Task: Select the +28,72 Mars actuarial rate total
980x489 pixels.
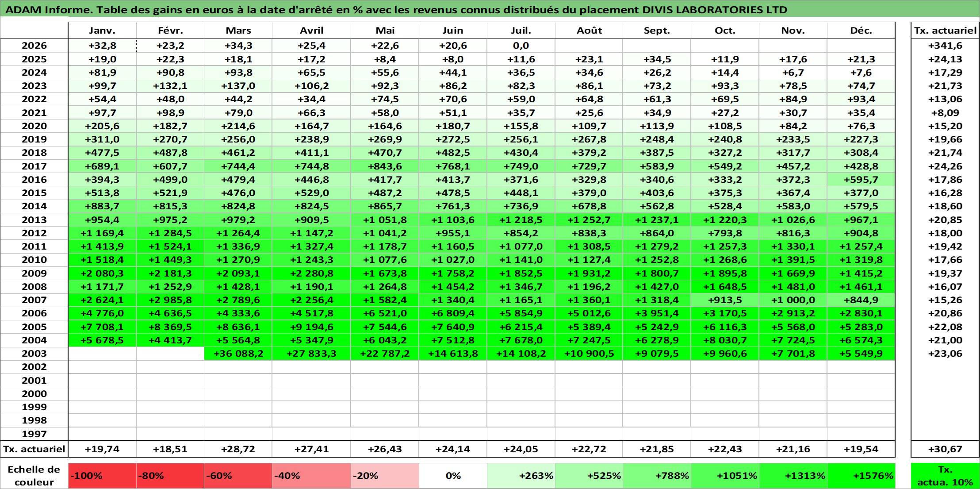Action: 238,449
